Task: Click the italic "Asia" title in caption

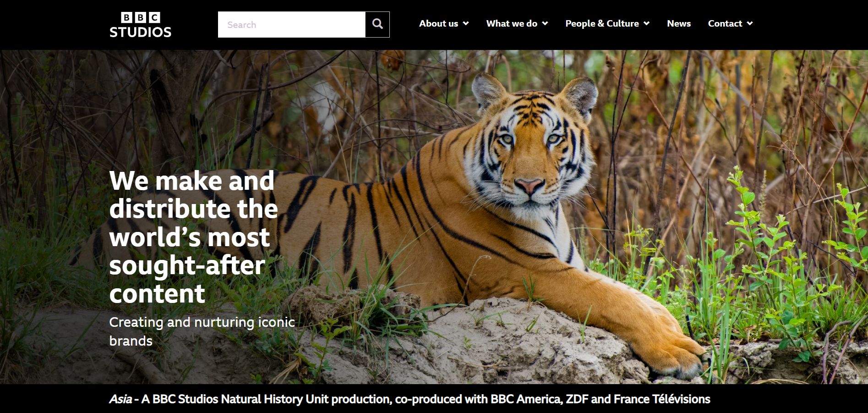Action: point(120,399)
